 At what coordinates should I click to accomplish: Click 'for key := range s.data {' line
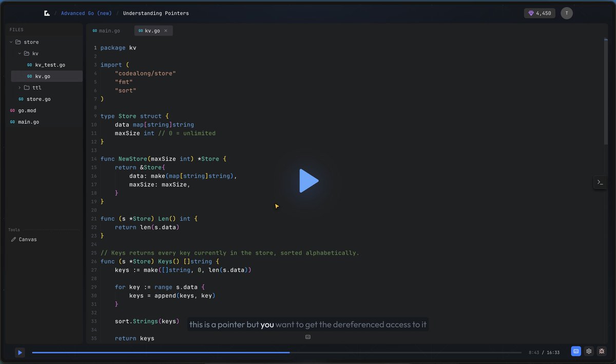point(160,287)
